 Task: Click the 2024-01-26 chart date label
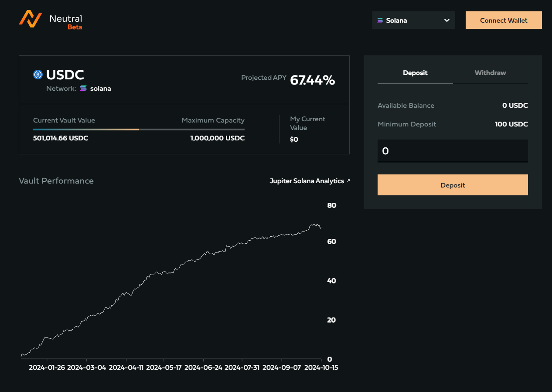click(x=47, y=368)
